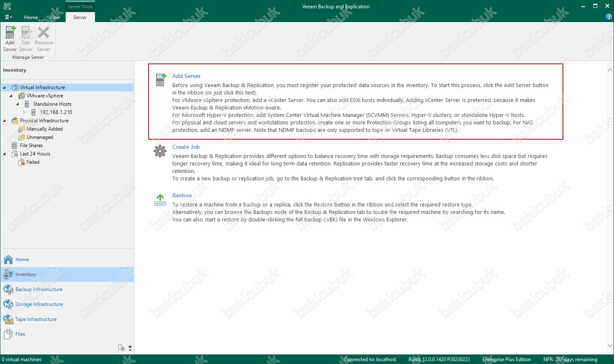The width and height of the screenshot is (614, 364).
Task: Select the Last 24 Hours tree item
Action: (x=35, y=154)
